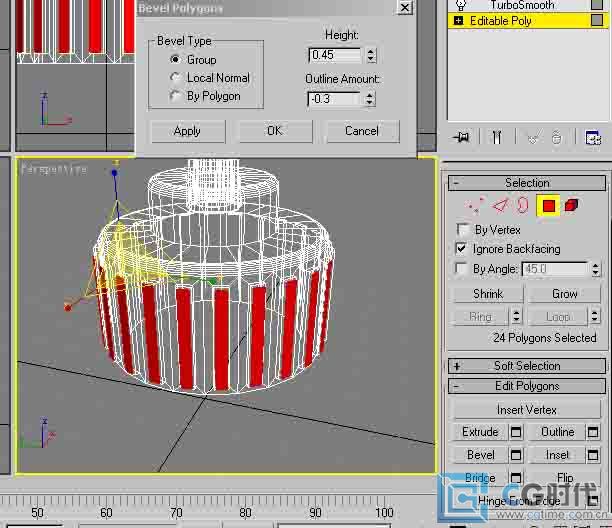
Task: Select Group bevel type radio
Action: click(175, 59)
